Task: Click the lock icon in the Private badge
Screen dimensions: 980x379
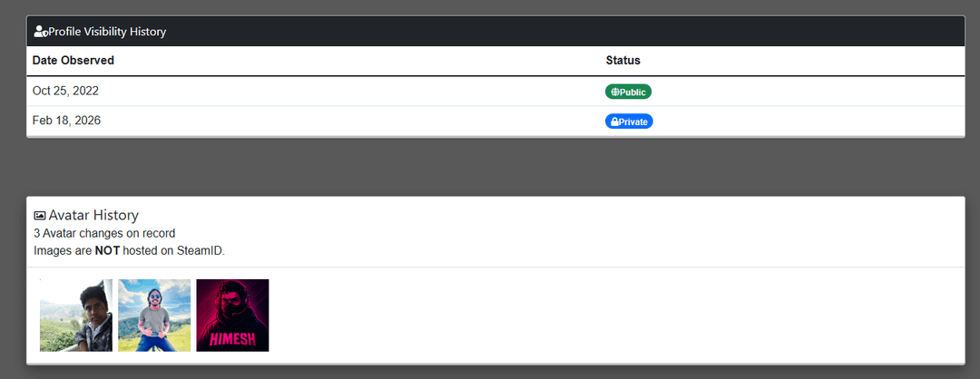Action: [614, 121]
